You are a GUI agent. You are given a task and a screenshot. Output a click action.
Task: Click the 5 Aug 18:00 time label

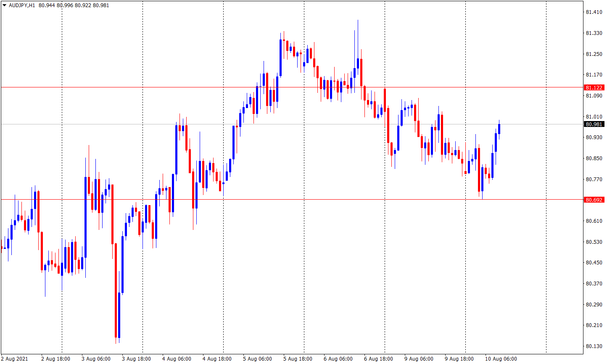[x=298, y=359]
